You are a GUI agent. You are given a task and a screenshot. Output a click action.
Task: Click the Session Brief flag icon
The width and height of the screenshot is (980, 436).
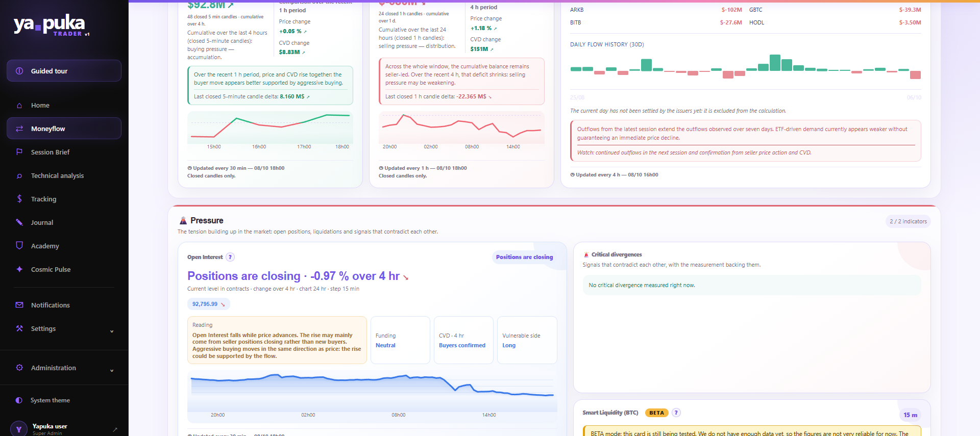tap(19, 152)
